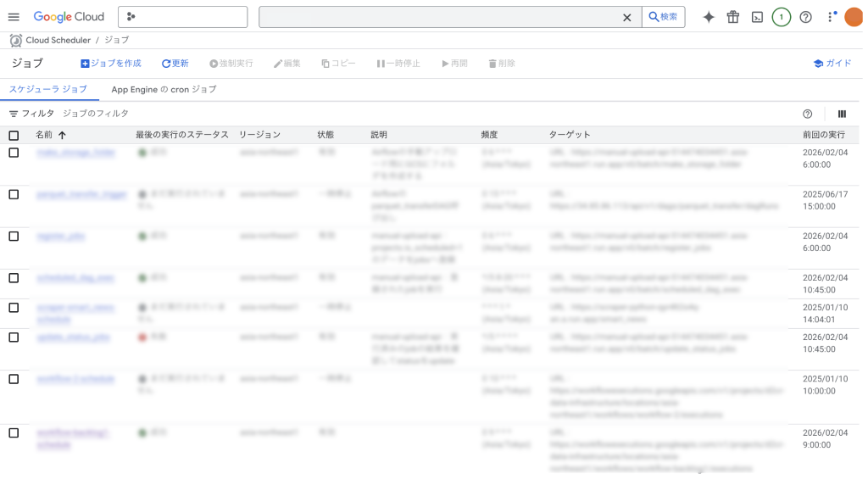This screenshot has height=485, width=868.
Task: Select the last job row checkbox
Action: (x=14, y=432)
